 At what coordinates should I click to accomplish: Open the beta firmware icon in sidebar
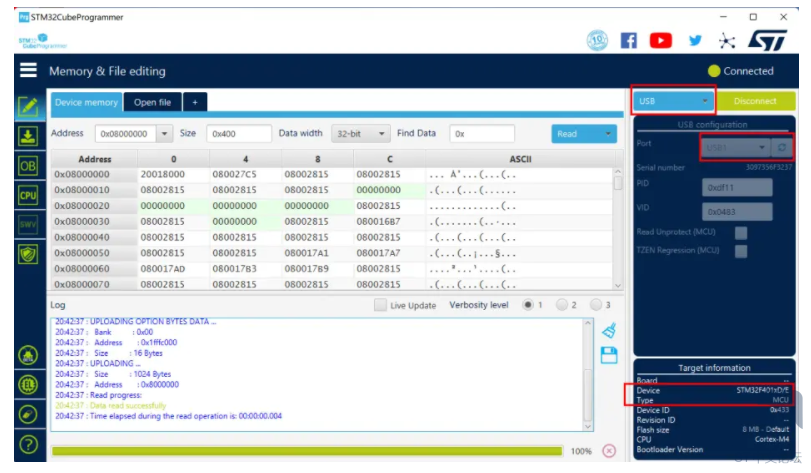pos(28,356)
